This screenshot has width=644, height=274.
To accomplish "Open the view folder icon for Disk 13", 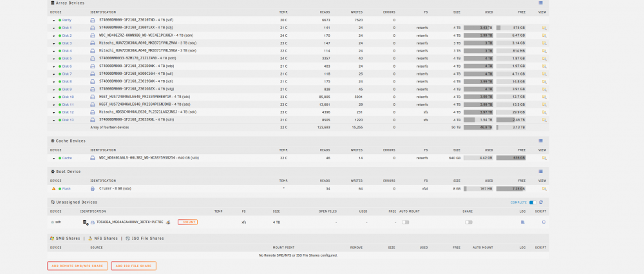I will coord(544,120).
